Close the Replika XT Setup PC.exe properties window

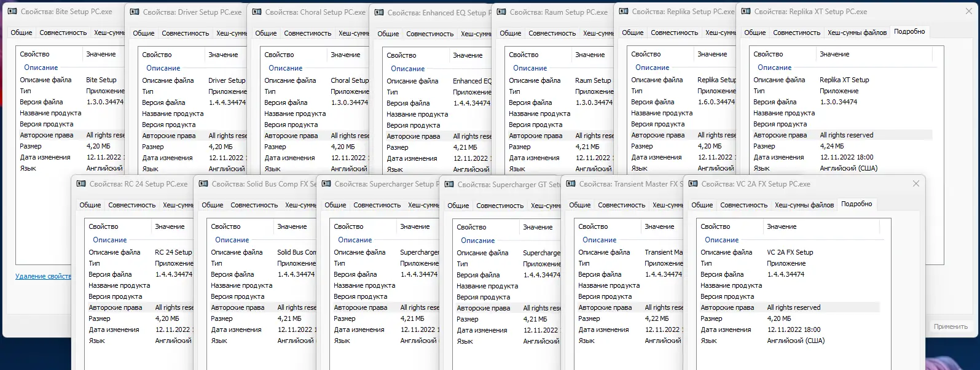pyautogui.click(x=968, y=12)
